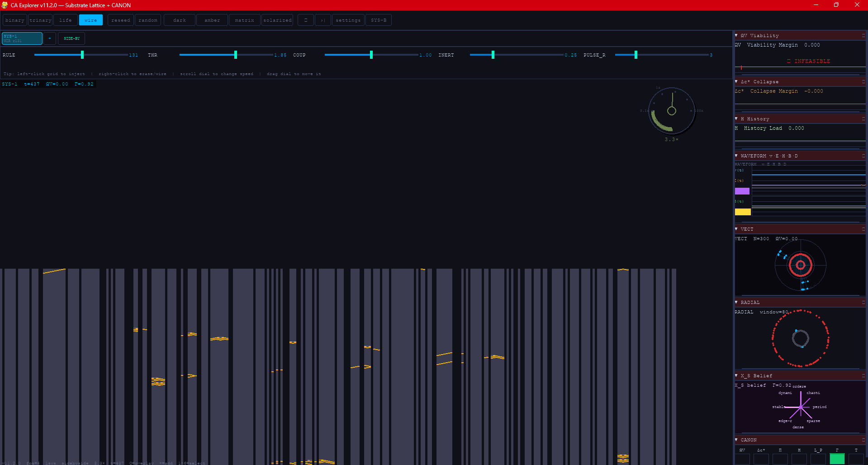Select the SYS-1 system tab
Screen dimensions: 868x465
coord(22,38)
